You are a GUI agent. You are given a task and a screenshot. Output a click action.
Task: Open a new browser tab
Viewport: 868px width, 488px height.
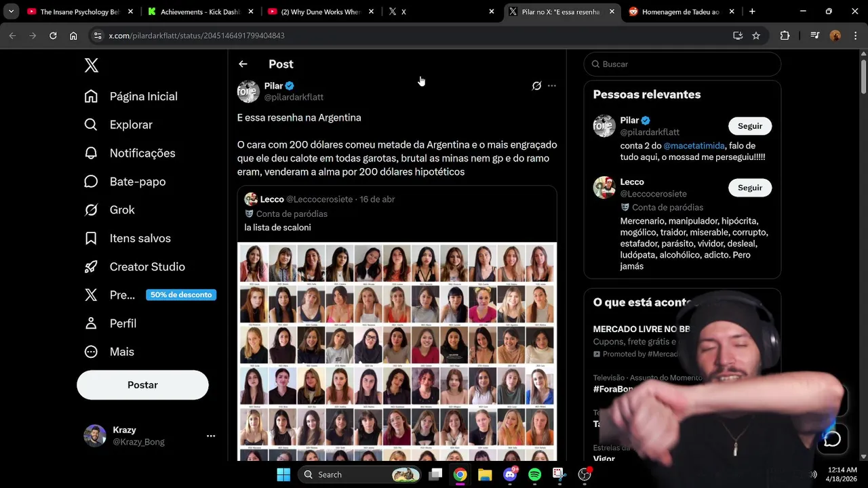[752, 12]
